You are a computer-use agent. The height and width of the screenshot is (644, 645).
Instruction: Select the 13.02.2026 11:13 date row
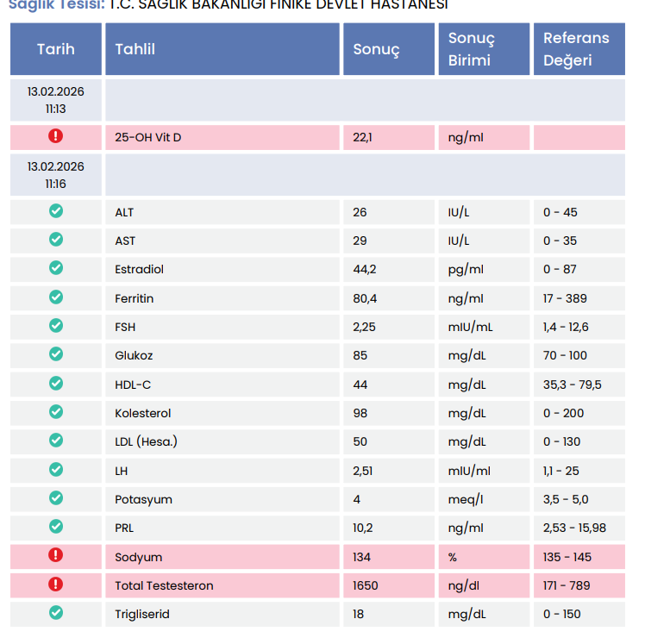(x=317, y=100)
